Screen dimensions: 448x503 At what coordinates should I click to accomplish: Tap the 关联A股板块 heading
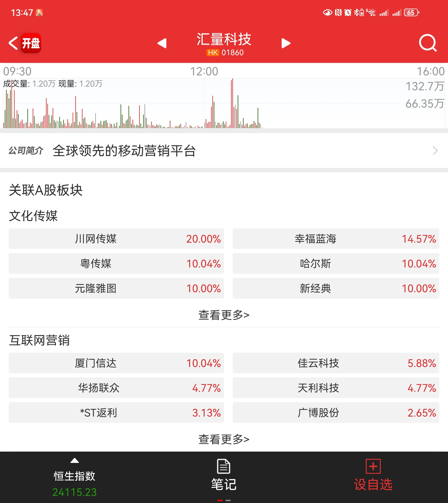(46, 190)
